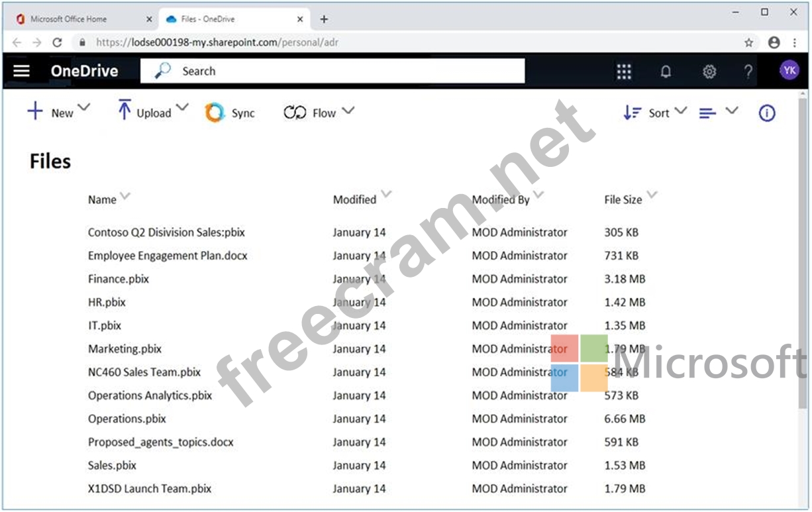This screenshot has width=812, height=512.
Task: Expand the Sort dropdown chevron
Action: [x=680, y=111]
